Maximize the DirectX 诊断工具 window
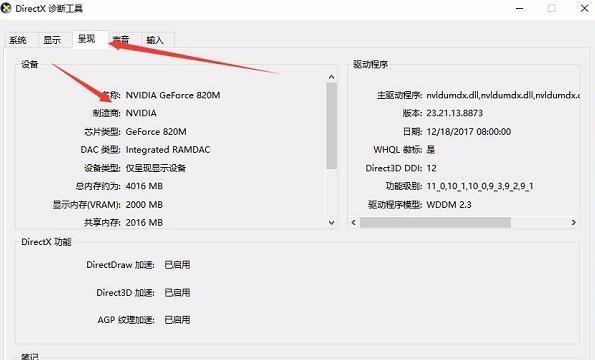 (552, 8)
